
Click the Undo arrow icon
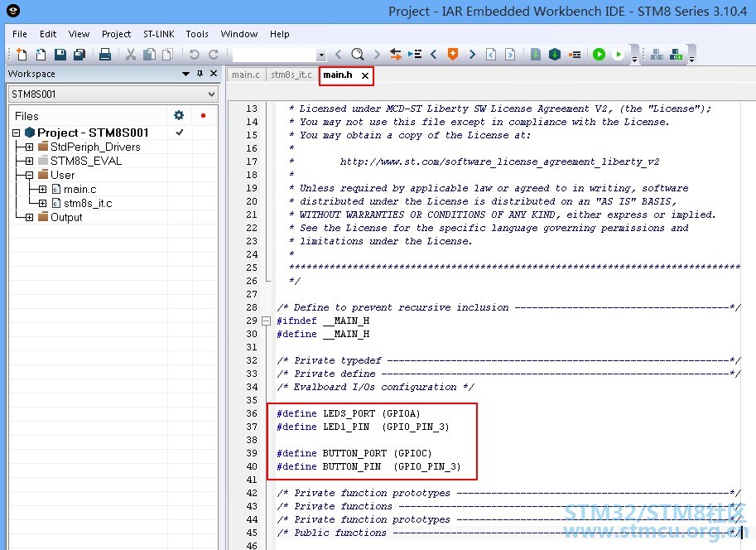pos(194,54)
